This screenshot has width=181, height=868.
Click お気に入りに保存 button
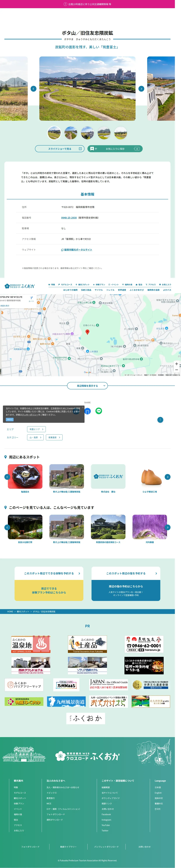click(x=115, y=149)
